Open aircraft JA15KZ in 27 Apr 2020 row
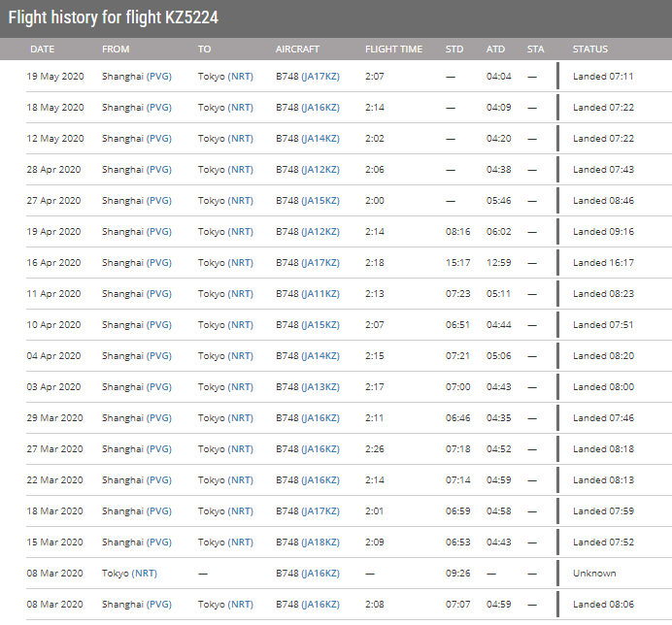 320,201
